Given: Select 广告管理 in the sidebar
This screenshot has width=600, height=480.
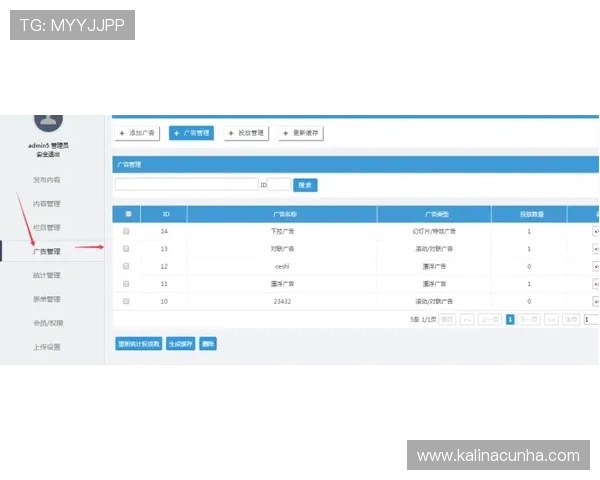Looking at the screenshot, I should click(x=46, y=251).
